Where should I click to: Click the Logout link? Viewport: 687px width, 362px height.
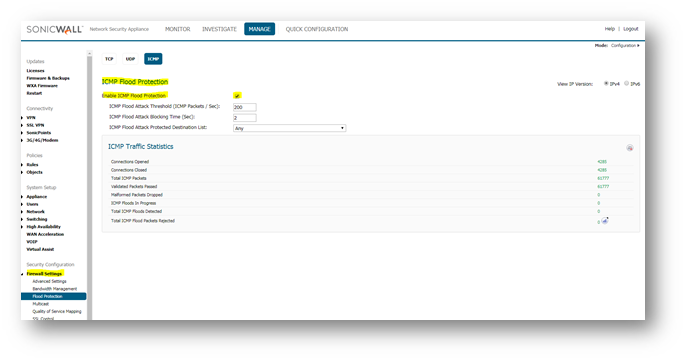631,29
